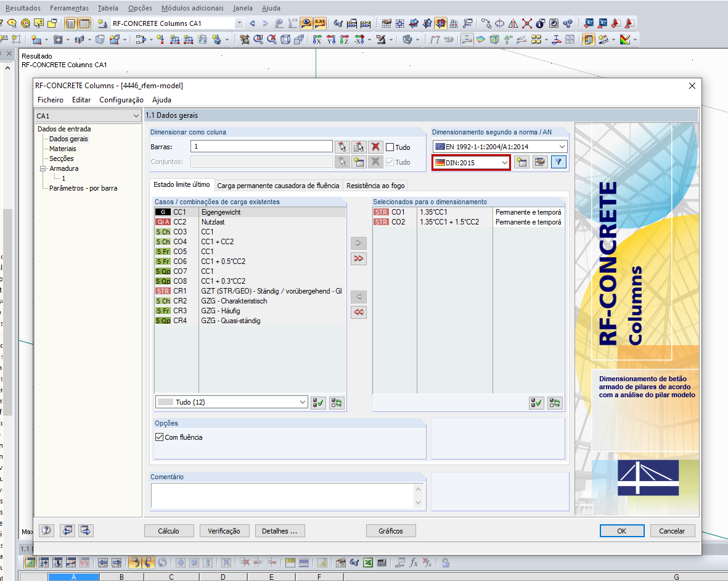This screenshot has height=581, width=728.
Task: Click next arrow in main toolbar
Action: click(x=265, y=23)
